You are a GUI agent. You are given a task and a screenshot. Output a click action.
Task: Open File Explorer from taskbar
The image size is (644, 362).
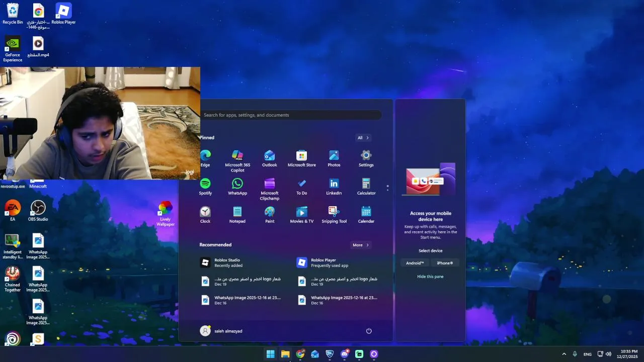pyautogui.click(x=285, y=354)
